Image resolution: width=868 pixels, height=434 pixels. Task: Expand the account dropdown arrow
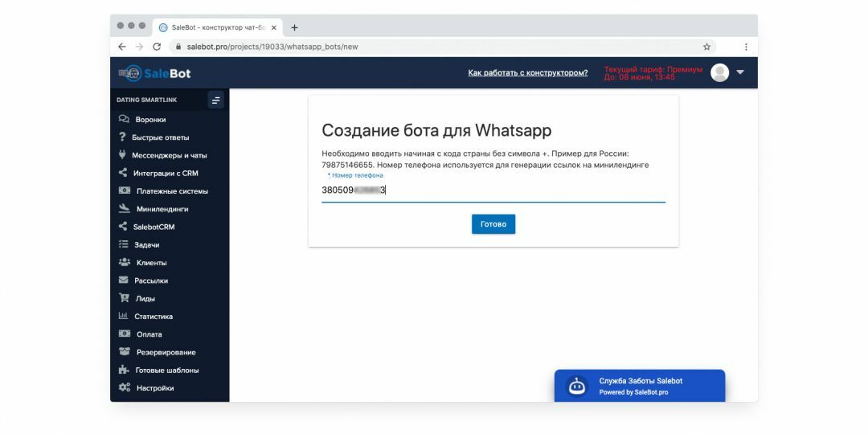[741, 72]
